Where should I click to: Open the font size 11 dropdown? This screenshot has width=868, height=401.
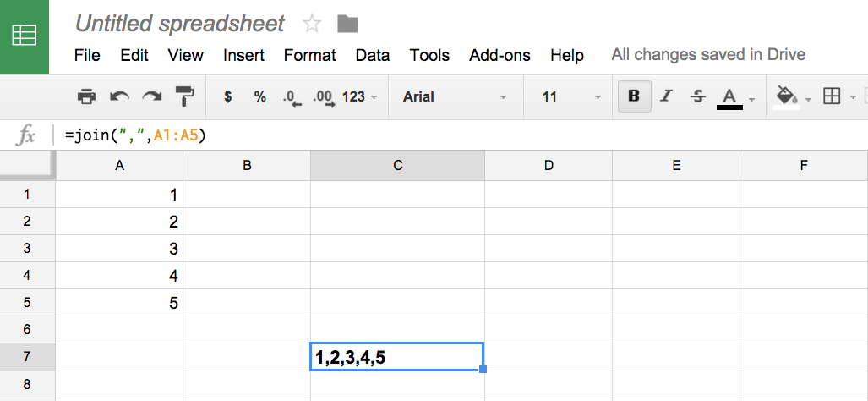tap(571, 97)
